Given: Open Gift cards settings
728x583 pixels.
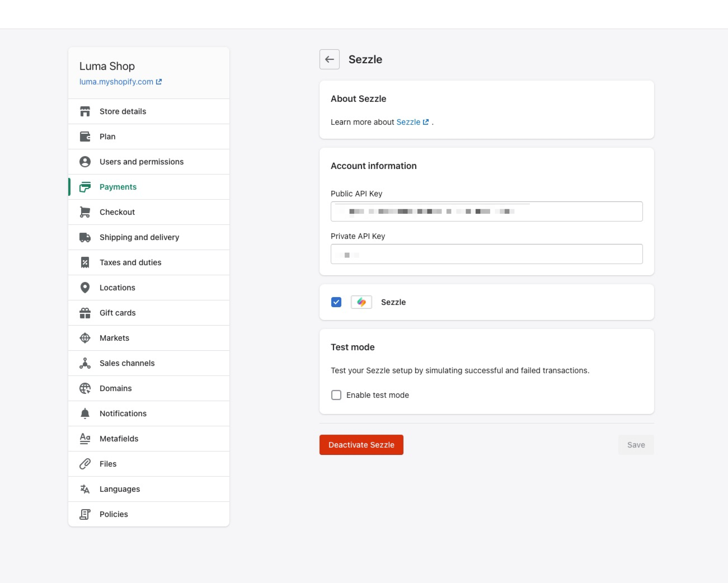Looking at the screenshot, I should [x=149, y=313].
